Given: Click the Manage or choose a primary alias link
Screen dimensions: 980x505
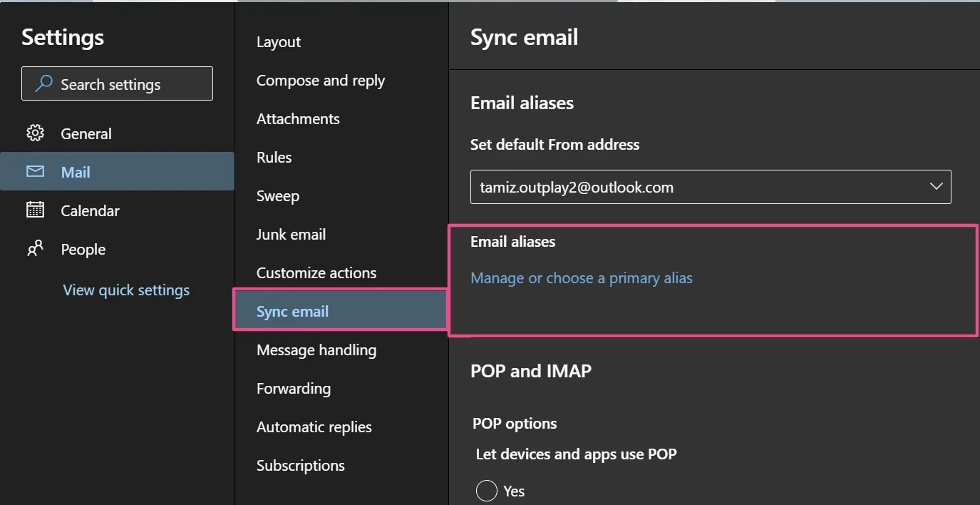Looking at the screenshot, I should [x=581, y=277].
